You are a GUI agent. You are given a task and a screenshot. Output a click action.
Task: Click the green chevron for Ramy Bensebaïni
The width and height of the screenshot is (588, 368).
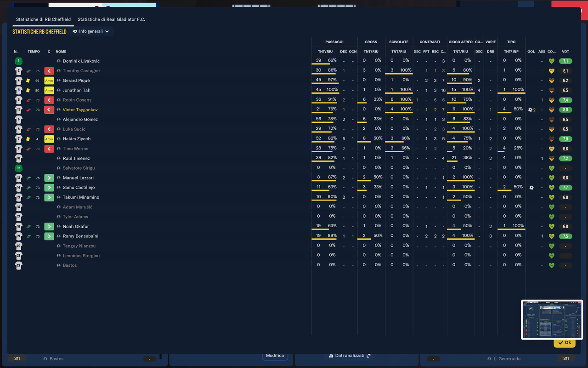coord(49,236)
